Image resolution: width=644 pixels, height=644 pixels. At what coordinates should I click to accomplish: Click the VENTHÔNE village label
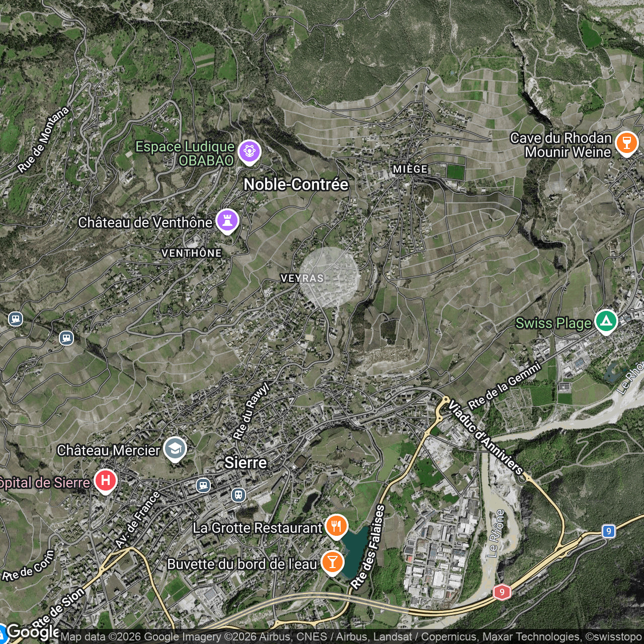pos(192,253)
